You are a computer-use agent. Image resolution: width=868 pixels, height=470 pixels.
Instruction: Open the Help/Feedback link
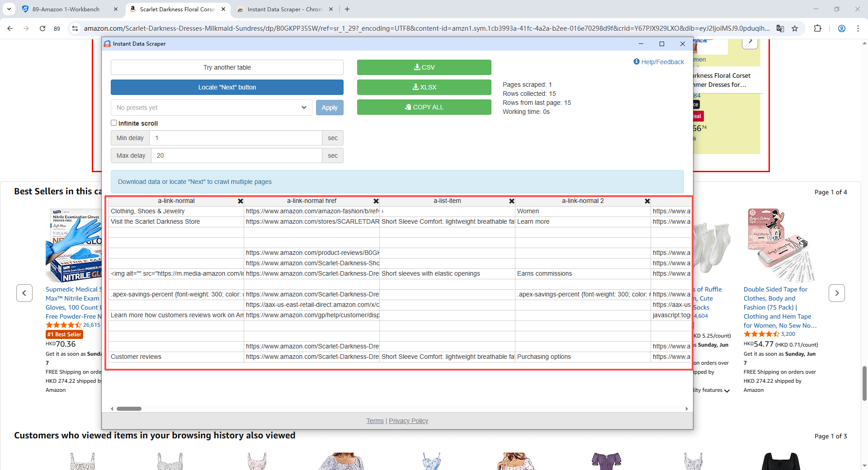point(659,62)
